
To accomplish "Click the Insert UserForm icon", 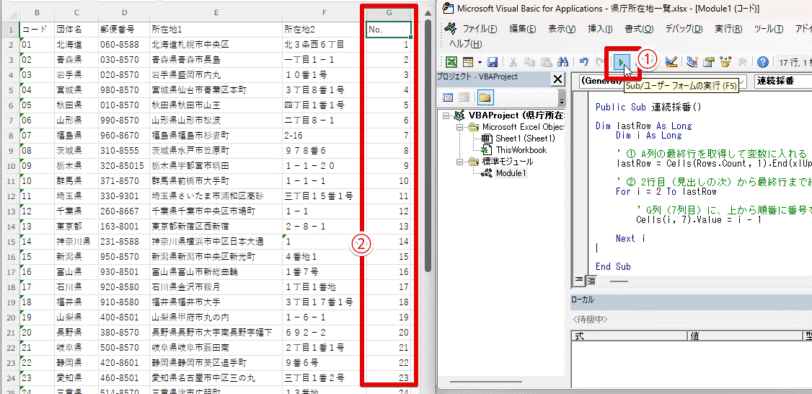I will (468, 62).
